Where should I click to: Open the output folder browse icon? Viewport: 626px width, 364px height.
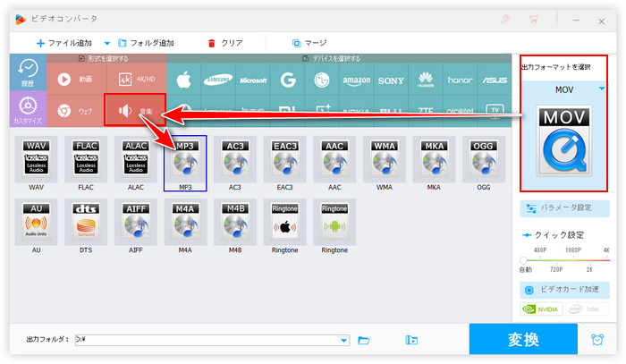(364, 340)
